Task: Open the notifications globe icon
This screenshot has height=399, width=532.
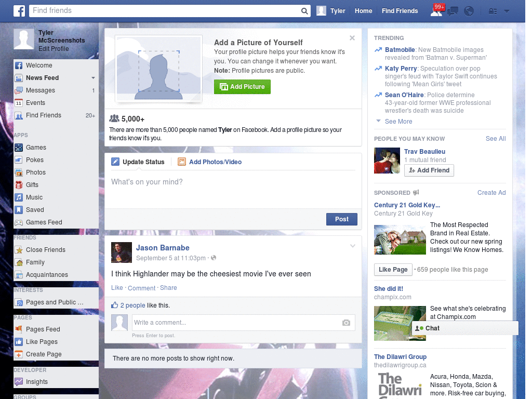Action: pyautogui.click(x=469, y=11)
